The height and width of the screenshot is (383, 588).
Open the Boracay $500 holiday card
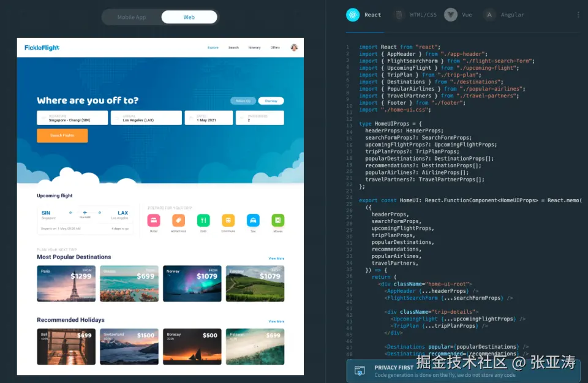192,347
